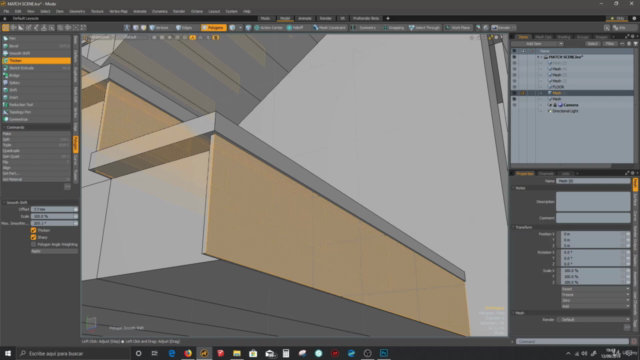
Task: Click the Apply button
Action: tap(54, 251)
